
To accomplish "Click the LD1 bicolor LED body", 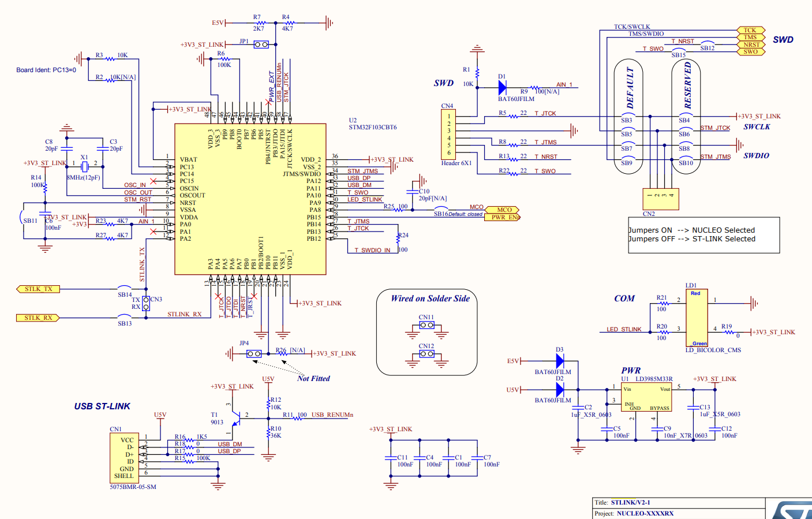I will (697, 318).
